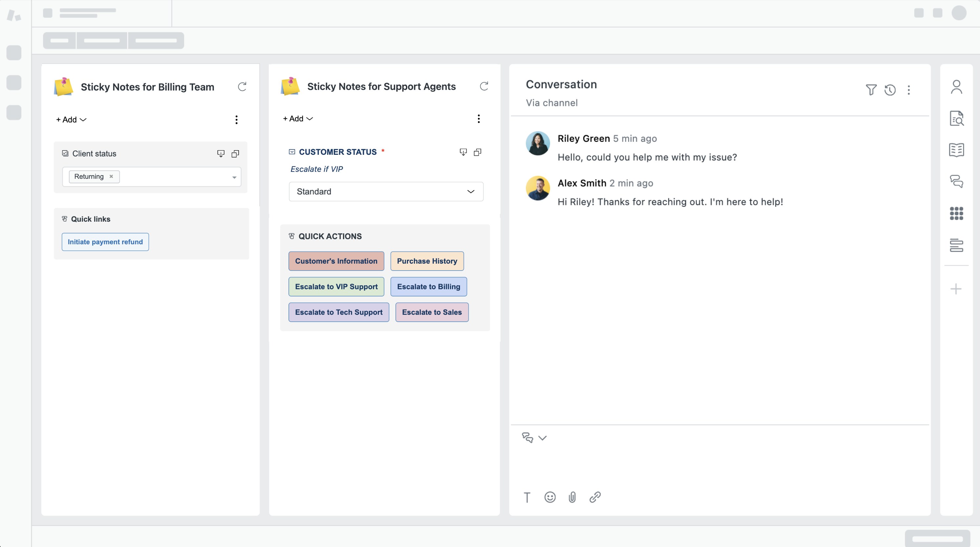Click the CUSTOMER STATUS field label
980x547 pixels.
(x=338, y=152)
